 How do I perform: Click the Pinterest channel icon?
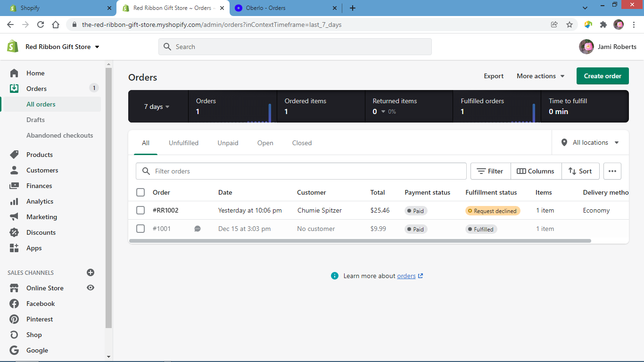[14, 319]
